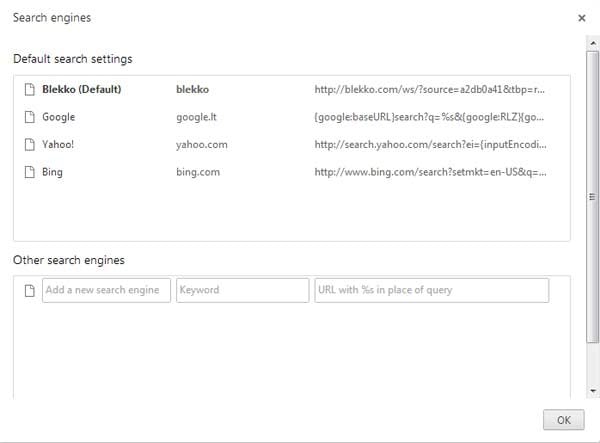Click the page icon beside Blekko (Default)

pos(29,90)
